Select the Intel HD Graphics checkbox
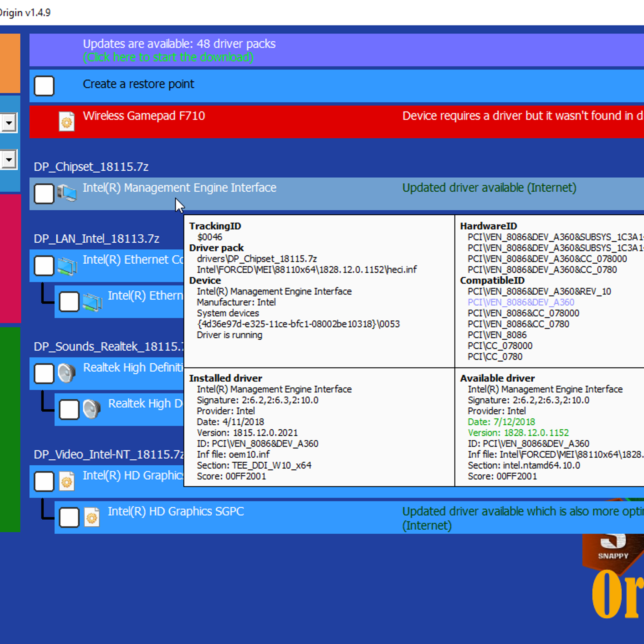The image size is (644, 644). click(x=44, y=481)
